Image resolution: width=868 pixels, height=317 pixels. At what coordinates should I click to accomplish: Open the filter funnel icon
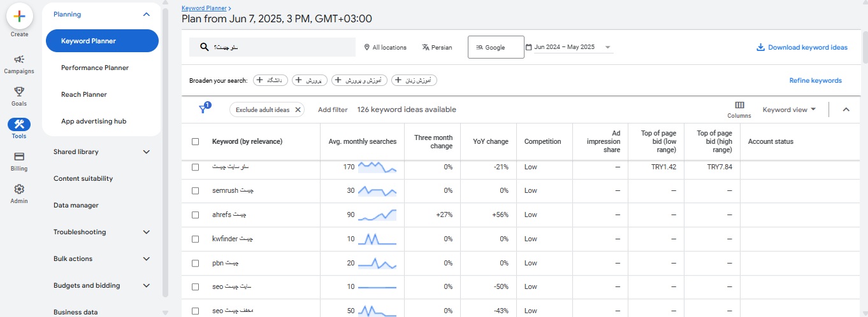coord(203,109)
